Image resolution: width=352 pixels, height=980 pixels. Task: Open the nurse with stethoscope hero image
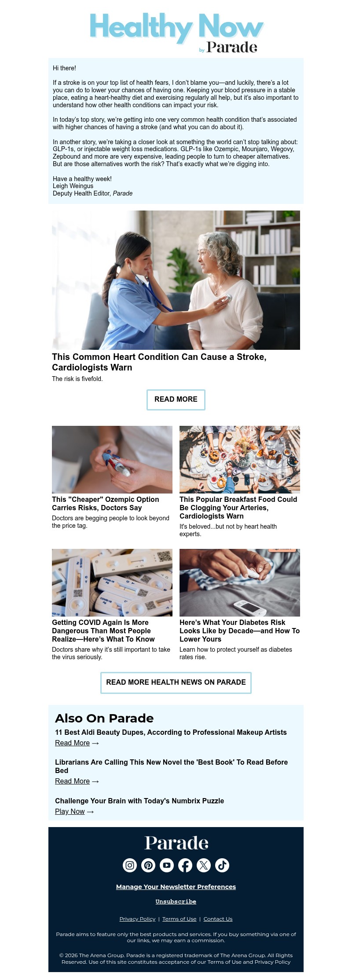(x=176, y=280)
